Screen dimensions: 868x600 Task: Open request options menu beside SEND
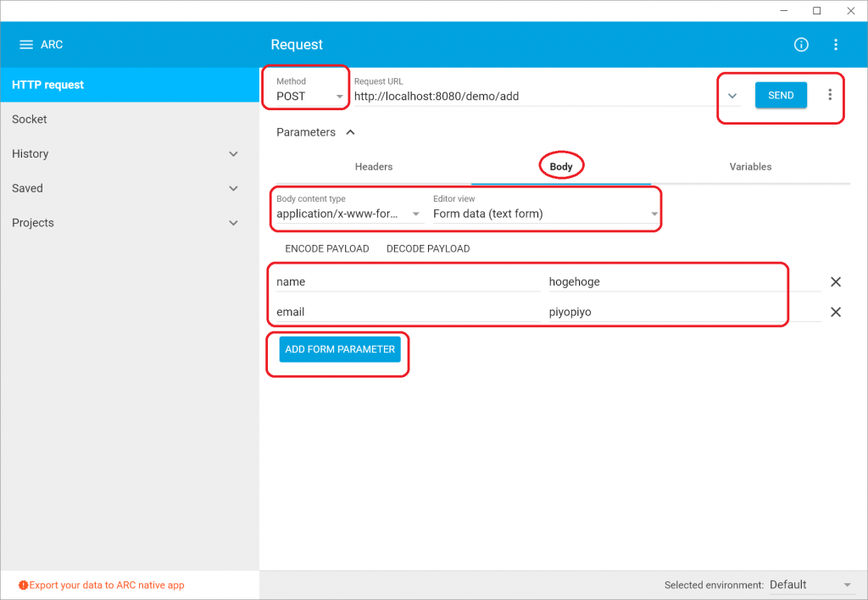tap(830, 95)
